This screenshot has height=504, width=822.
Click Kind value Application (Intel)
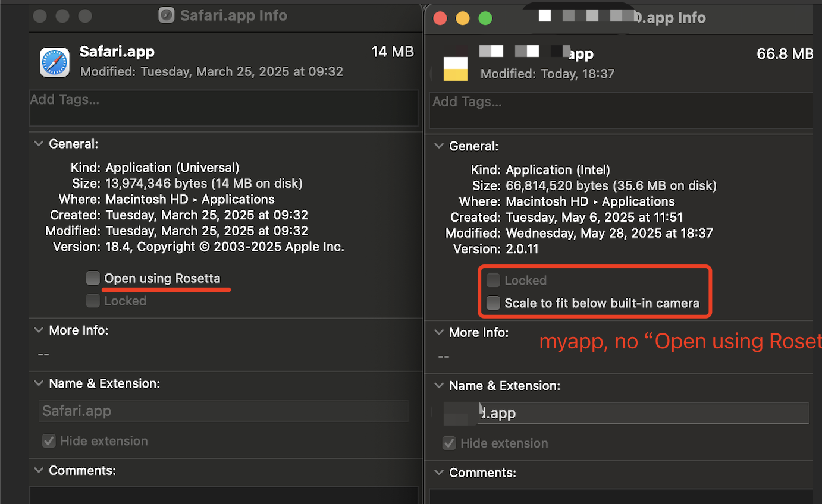pos(558,170)
